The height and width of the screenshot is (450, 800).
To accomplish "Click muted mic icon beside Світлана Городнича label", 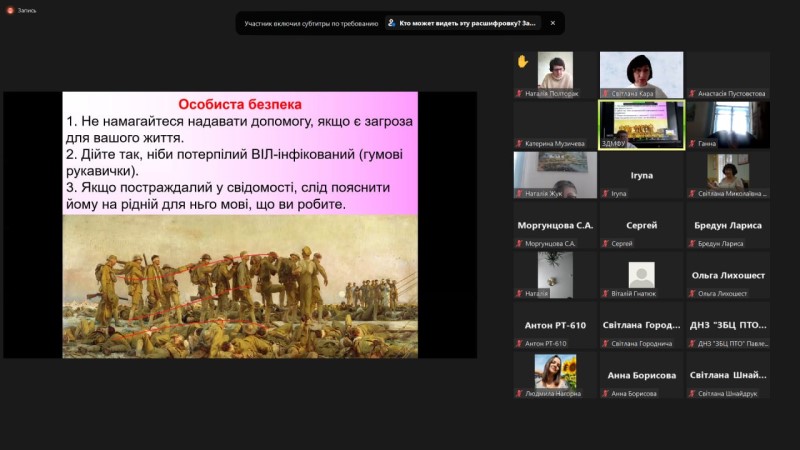I will (x=606, y=343).
